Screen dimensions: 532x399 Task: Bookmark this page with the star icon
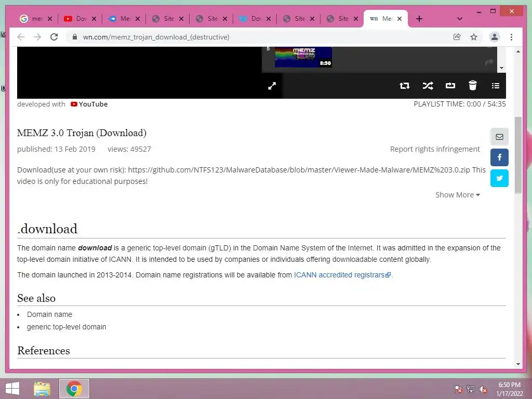[x=474, y=37]
